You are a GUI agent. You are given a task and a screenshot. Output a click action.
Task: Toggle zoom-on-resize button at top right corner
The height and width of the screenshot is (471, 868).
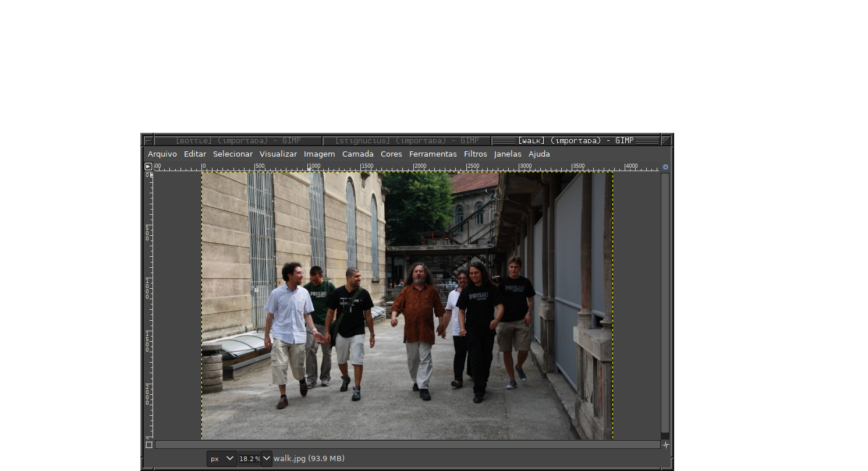tap(665, 167)
